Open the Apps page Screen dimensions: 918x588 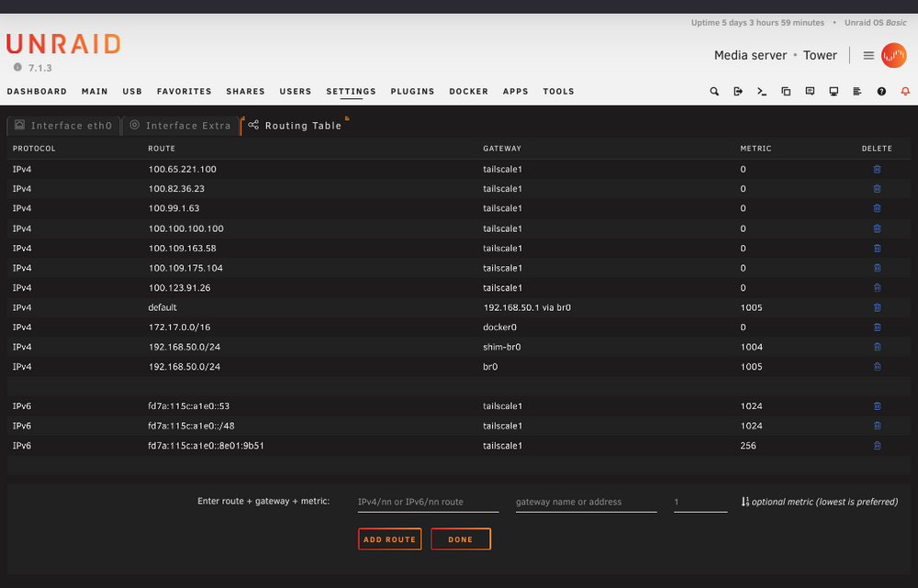click(x=516, y=91)
